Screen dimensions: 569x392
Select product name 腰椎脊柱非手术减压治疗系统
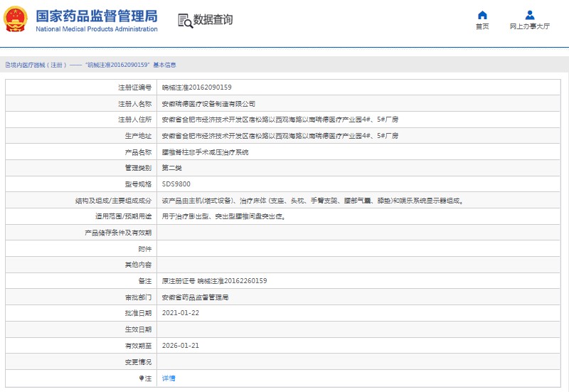205,152
